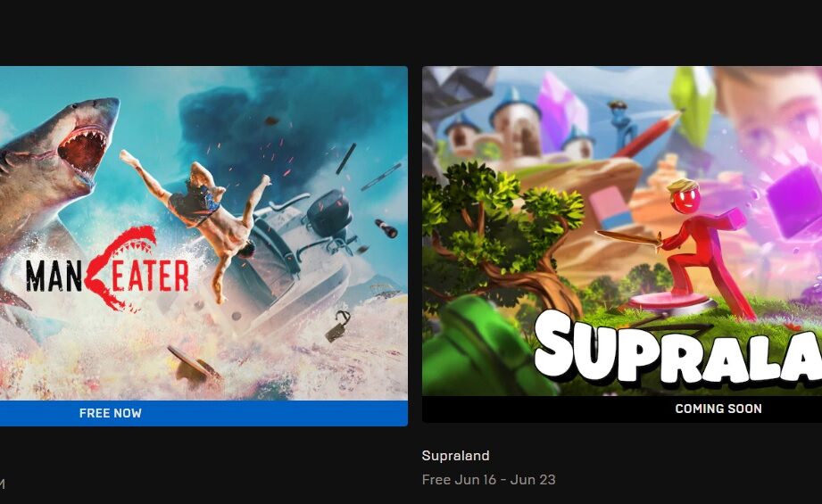
Task: Click the Free Jun 16 - Jun 23 text
Action: 488,479
